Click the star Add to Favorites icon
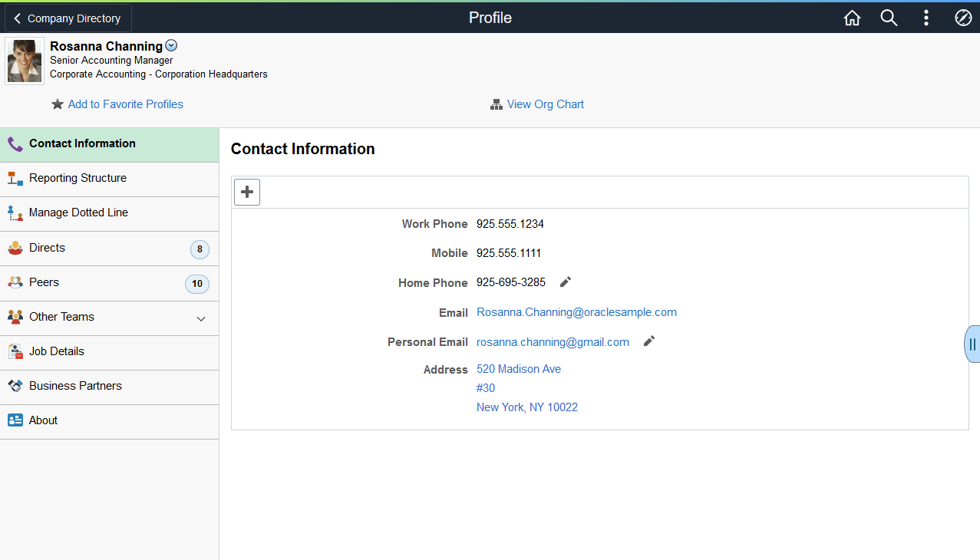 point(58,104)
